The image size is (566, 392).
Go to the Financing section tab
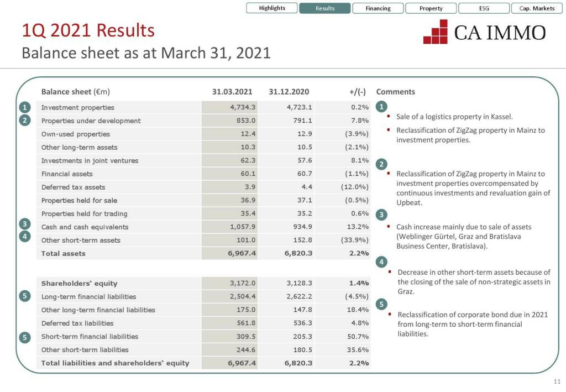(378, 8)
